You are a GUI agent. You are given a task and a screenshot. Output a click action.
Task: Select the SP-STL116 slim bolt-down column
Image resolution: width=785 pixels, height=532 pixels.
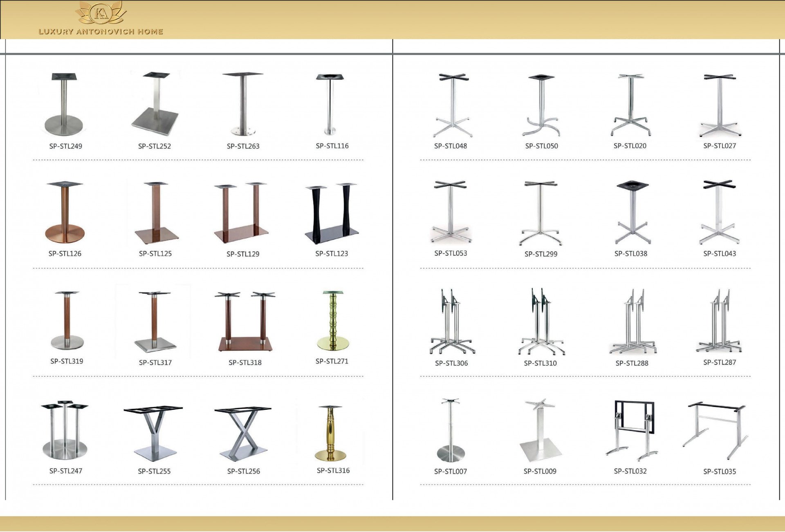tap(331, 105)
